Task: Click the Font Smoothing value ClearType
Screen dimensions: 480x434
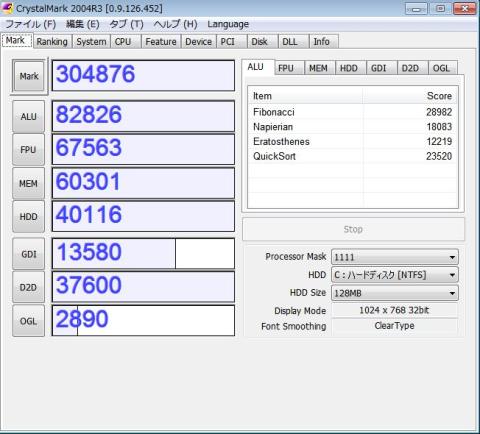Action: [394, 326]
